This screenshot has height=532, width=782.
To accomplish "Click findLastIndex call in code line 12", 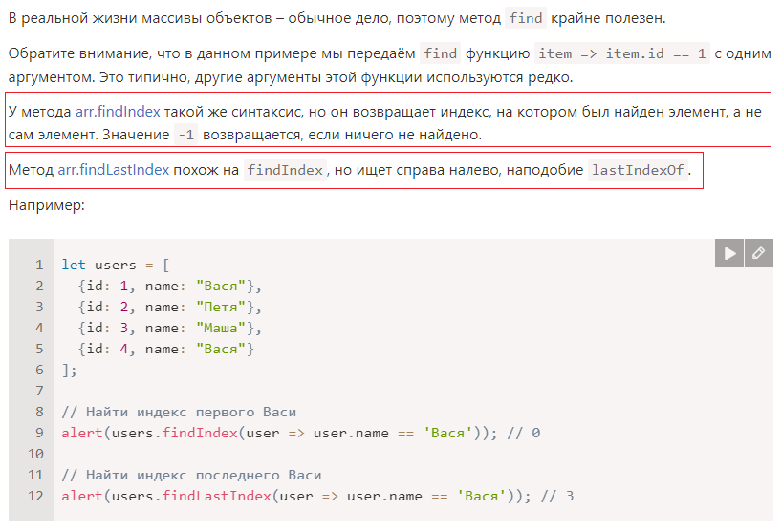I will [215, 496].
